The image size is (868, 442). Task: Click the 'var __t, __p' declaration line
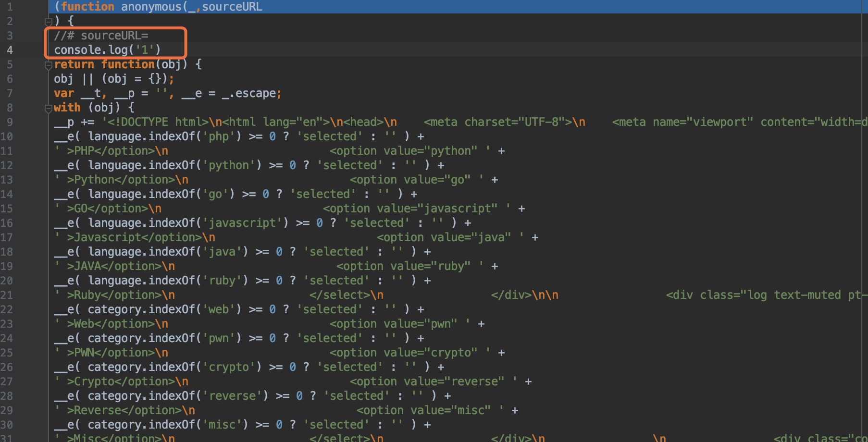[168, 93]
